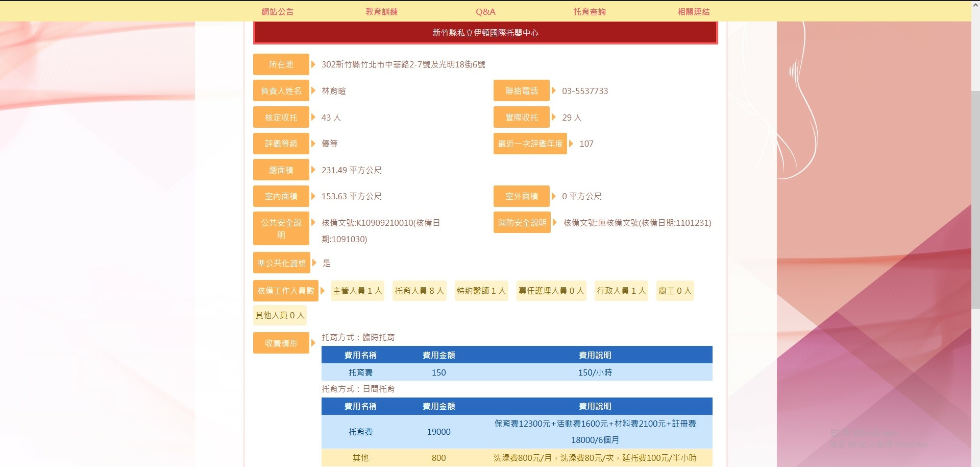Click 費用名稱 header in 臨時托育 table
Image resolution: width=980 pixels, height=467 pixels.
pos(360,355)
